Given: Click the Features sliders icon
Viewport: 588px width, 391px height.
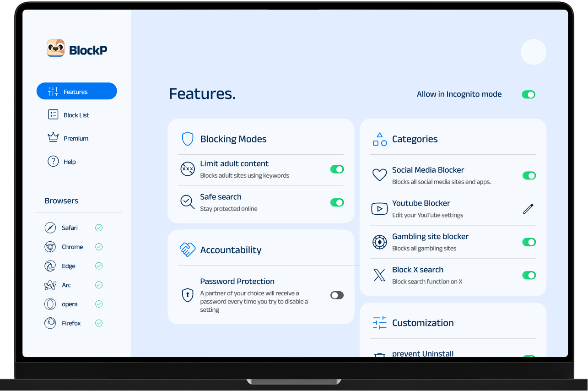Looking at the screenshot, I should pos(53,92).
